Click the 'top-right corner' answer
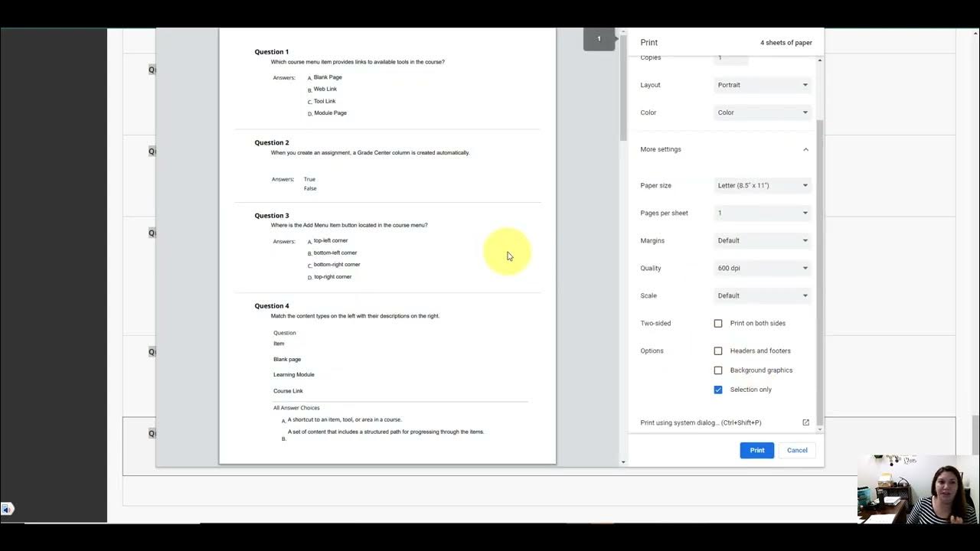Viewport: 980px width, 551px height. tap(333, 277)
